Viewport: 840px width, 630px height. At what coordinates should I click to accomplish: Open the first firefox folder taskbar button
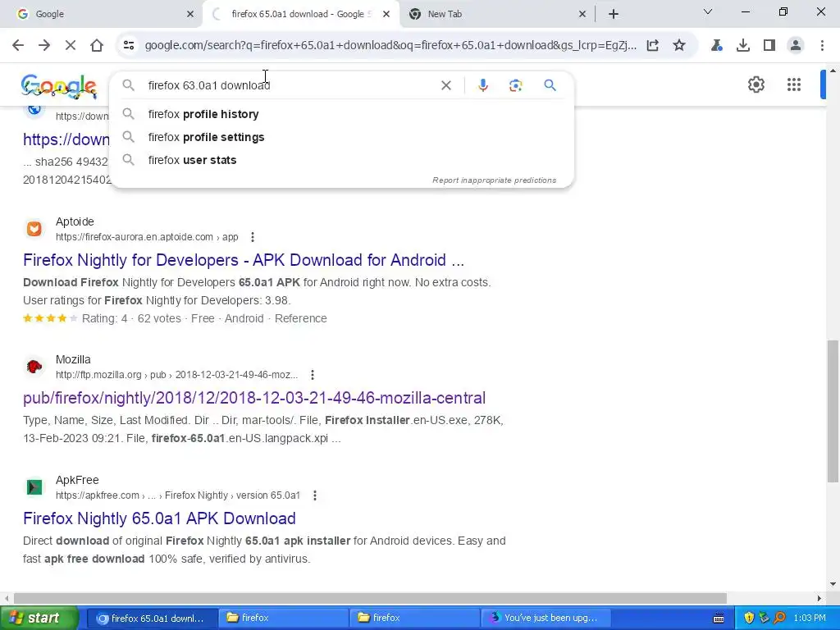pyautogui.click(x=283, y=618)
